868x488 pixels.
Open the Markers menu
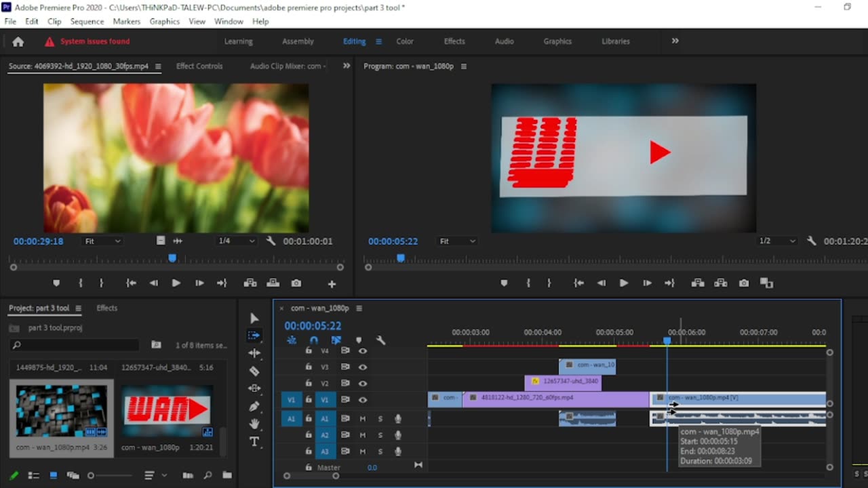[126, 22]
